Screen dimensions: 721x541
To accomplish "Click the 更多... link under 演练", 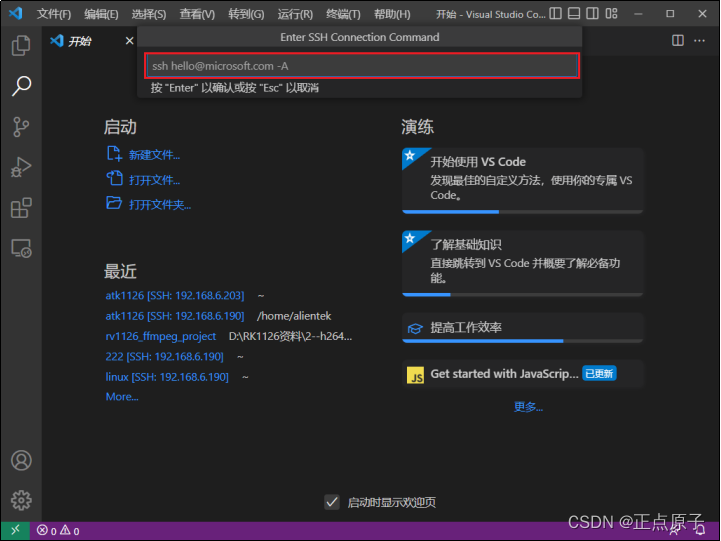I will (x=528, y=407).
